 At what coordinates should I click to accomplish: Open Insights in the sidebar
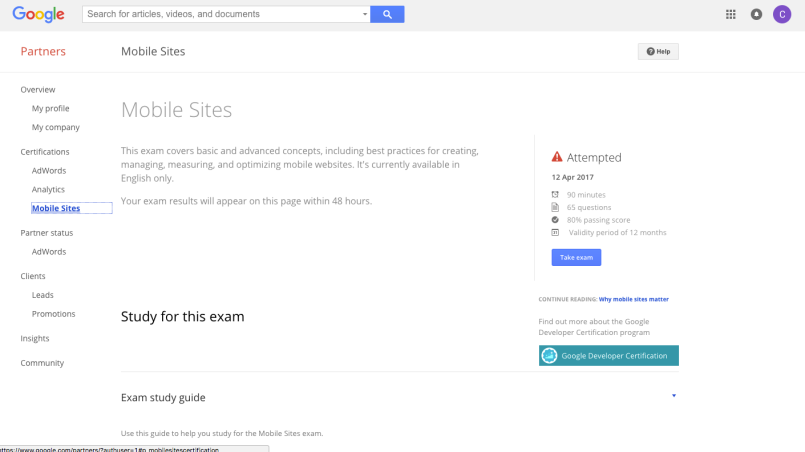pyautogui.click(x=35, y=338)
